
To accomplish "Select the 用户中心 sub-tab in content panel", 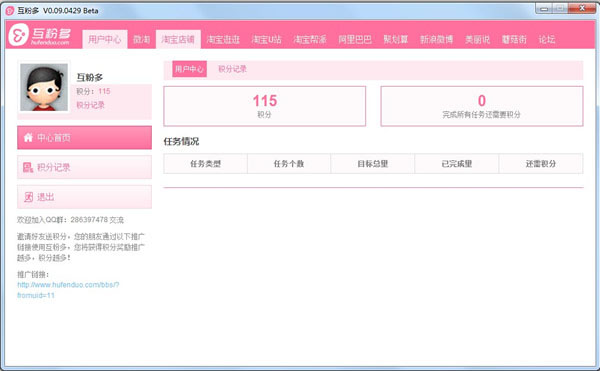I will 189,69.
